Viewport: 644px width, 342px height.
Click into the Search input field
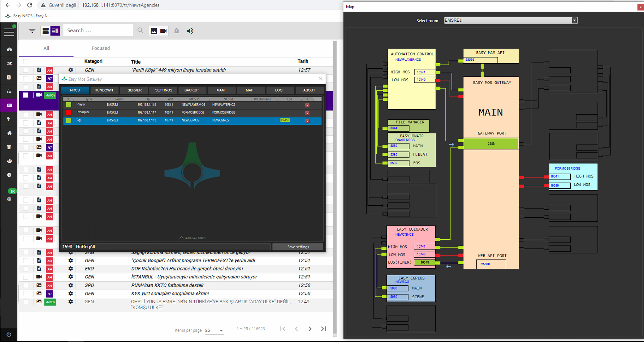(98, 31)
